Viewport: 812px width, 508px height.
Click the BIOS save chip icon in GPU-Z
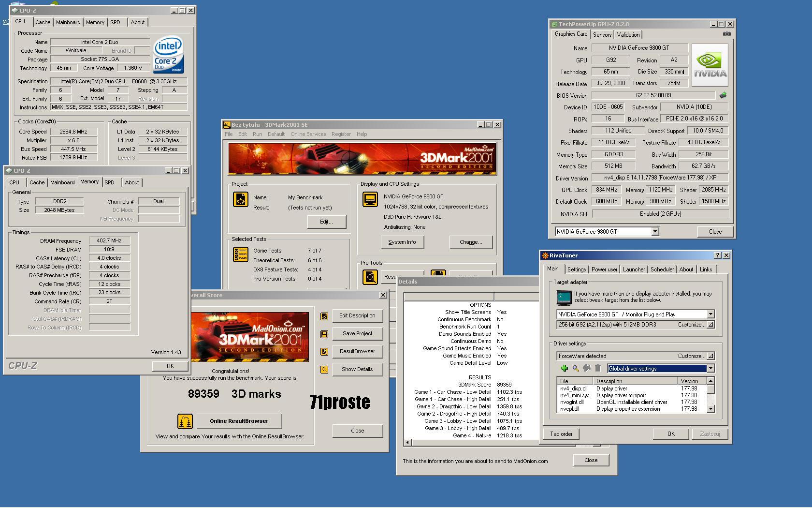[723, 95]
